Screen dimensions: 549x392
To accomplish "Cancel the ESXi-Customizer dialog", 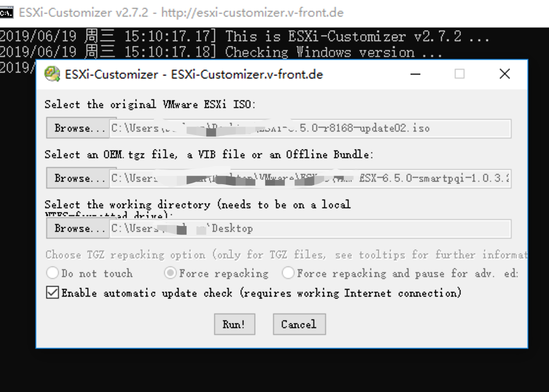I will 300,324.
